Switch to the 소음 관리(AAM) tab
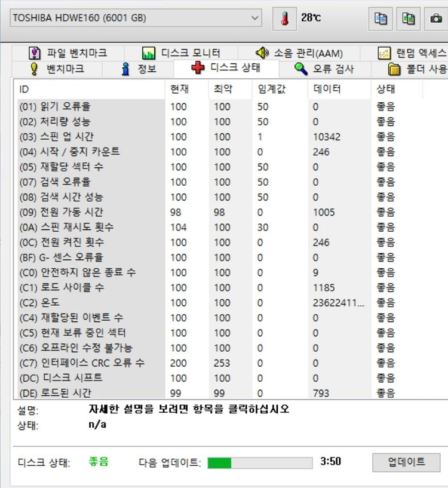Image resolution: width=448 pixels, height=488 pixels. (299, 53)
